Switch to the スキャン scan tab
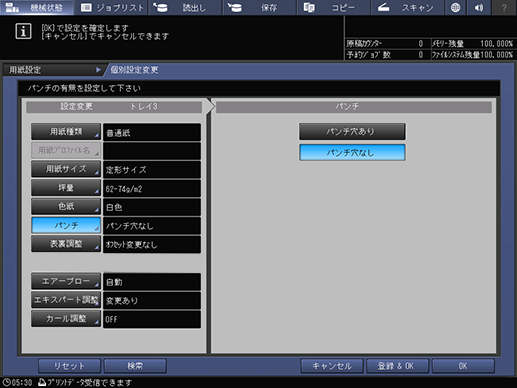This screenshot has width=517, height=388. tap(407, 7)
